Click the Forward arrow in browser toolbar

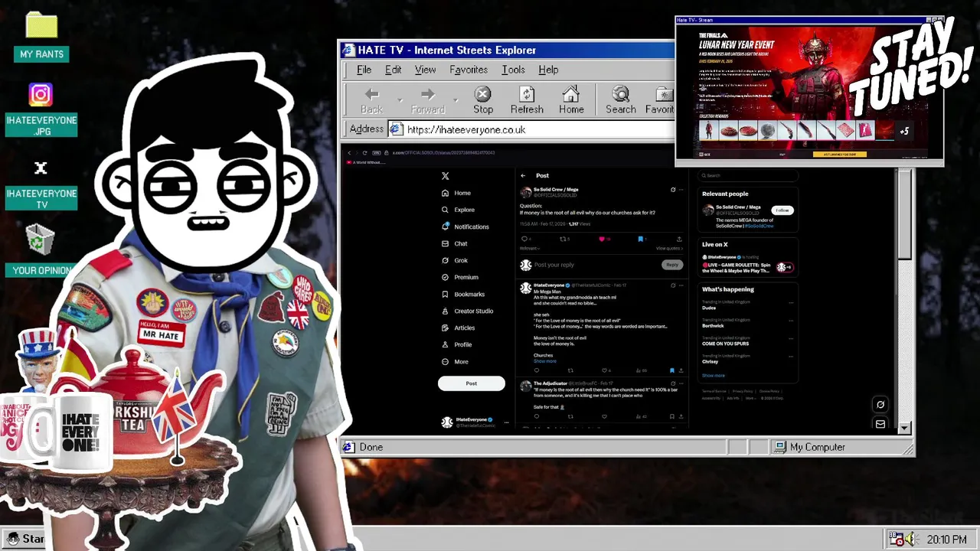(x=428, y=94)
